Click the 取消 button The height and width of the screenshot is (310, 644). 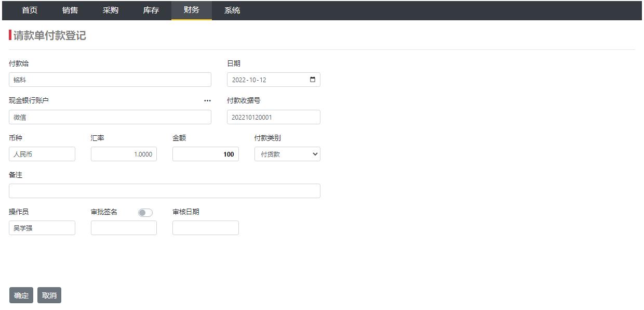[49, 295]
